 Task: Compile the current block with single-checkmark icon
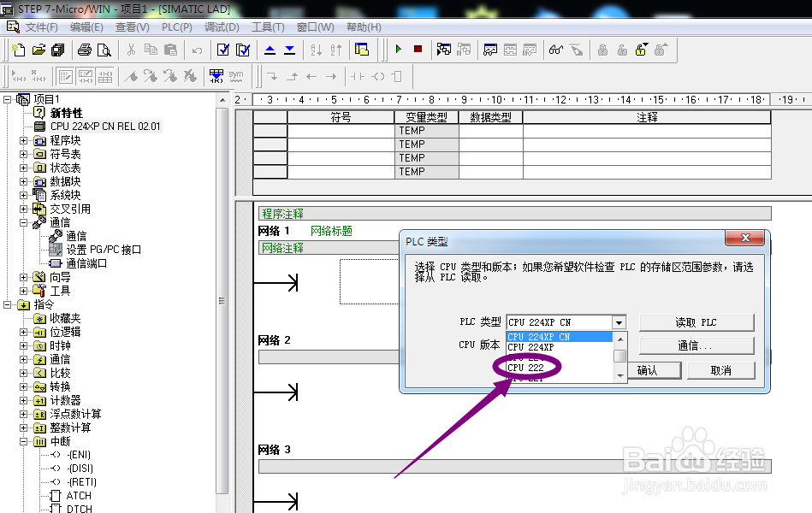(x=223, y=50)
